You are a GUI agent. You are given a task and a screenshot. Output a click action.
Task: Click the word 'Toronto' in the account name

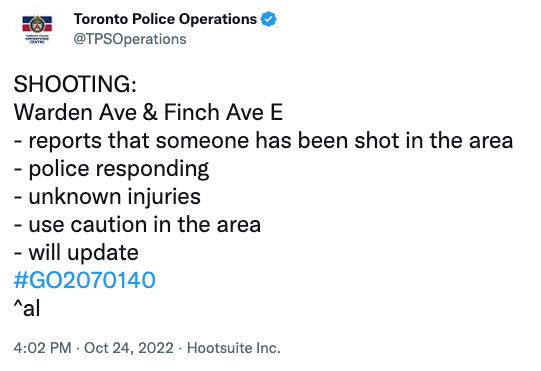[101, 19]
